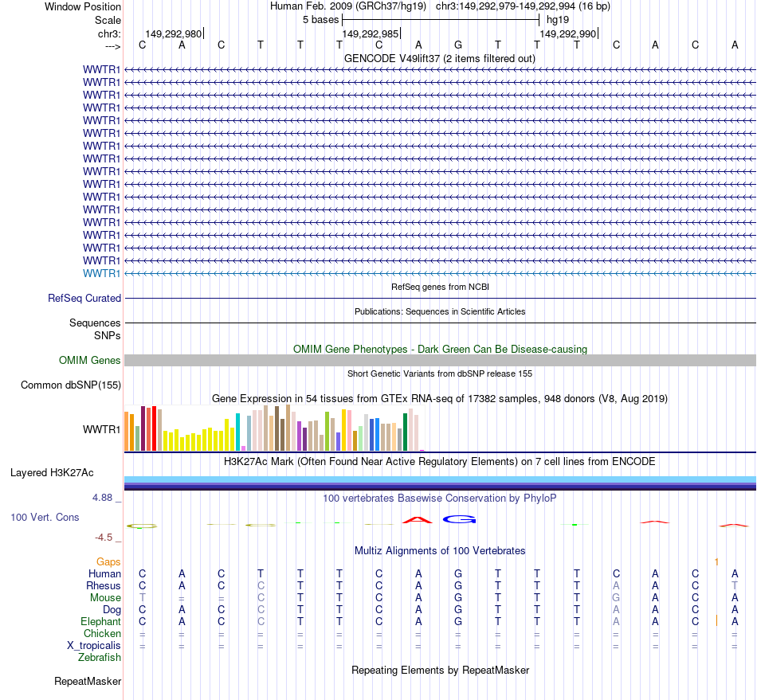
Task: Click the ---> sequence direction label
Action: click(112, 46)
